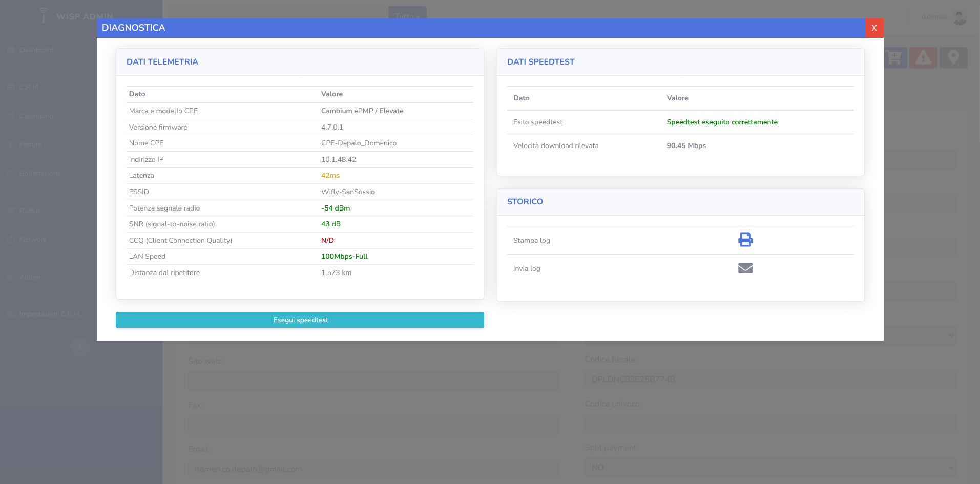This screenshot has height=484, width=980.
Task: Select the 43 dB SNR value
Action: [x=331, y=224]
